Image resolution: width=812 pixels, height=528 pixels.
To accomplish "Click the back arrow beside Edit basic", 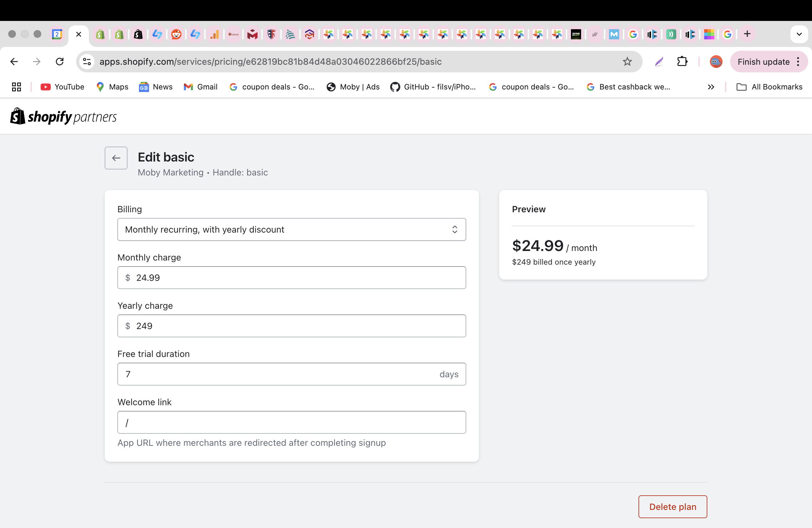I will point(116,158).
